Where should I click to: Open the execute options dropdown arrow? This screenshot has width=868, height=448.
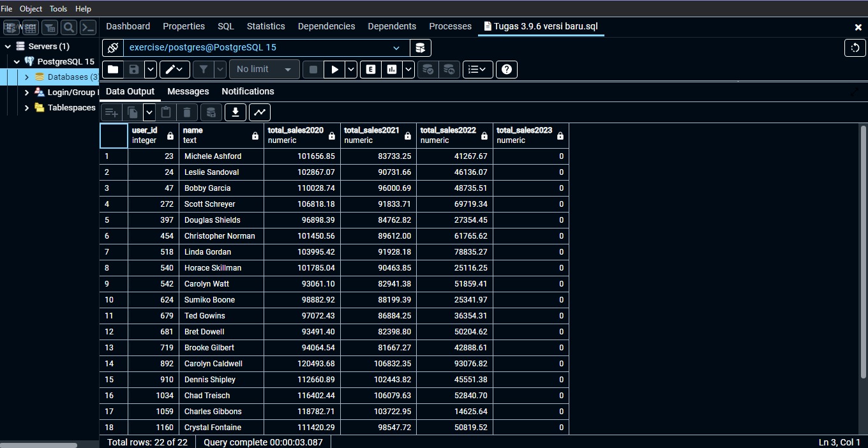[x=351, y=70]
